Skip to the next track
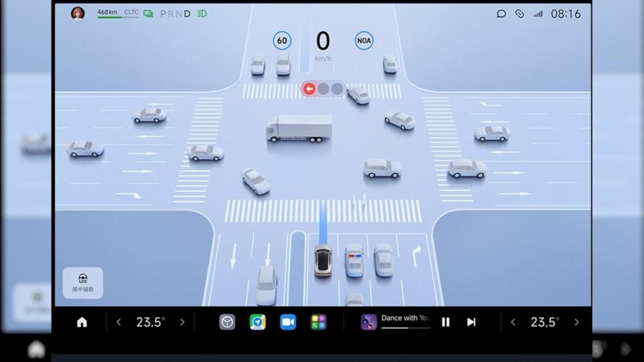The width and height of the screenshot is (644, 362). (x=471, y=322)
